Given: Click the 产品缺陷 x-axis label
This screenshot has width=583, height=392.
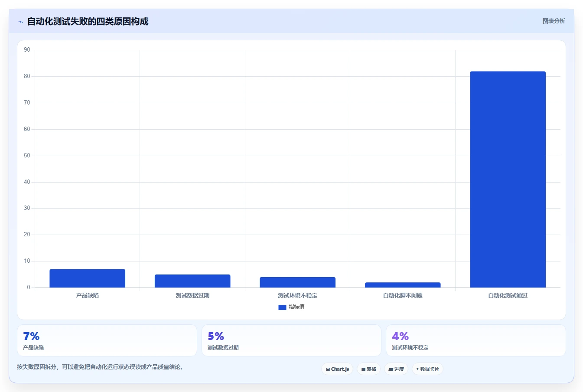Looking at the screenshot, I should coord(88,295).
